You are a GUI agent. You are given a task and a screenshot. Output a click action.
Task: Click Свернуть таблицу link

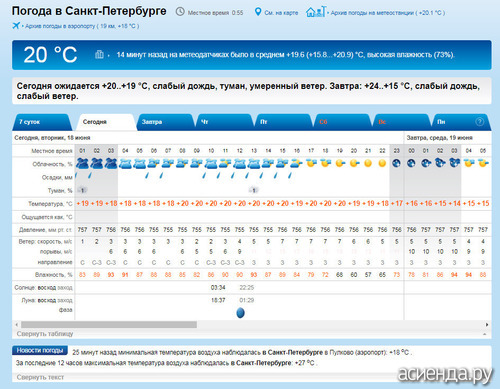point(45,334)
